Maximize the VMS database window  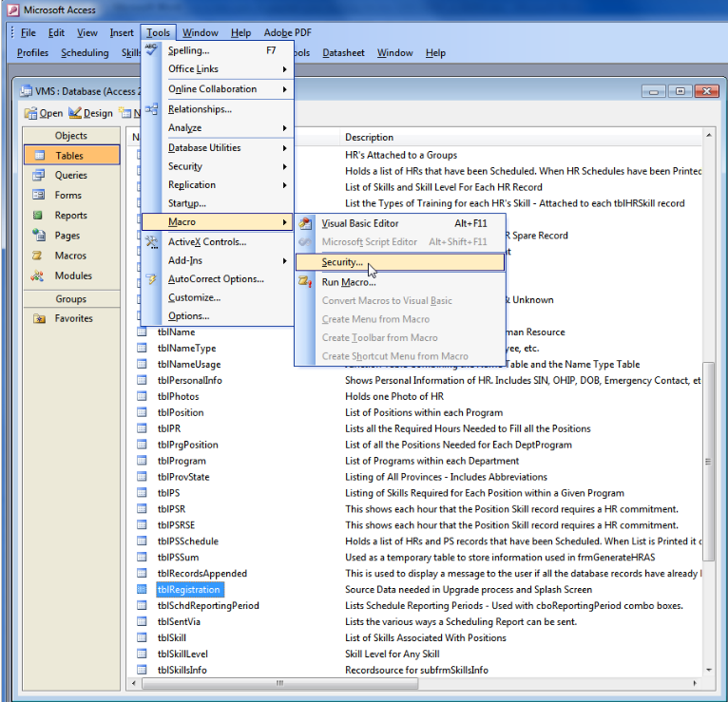680,91
